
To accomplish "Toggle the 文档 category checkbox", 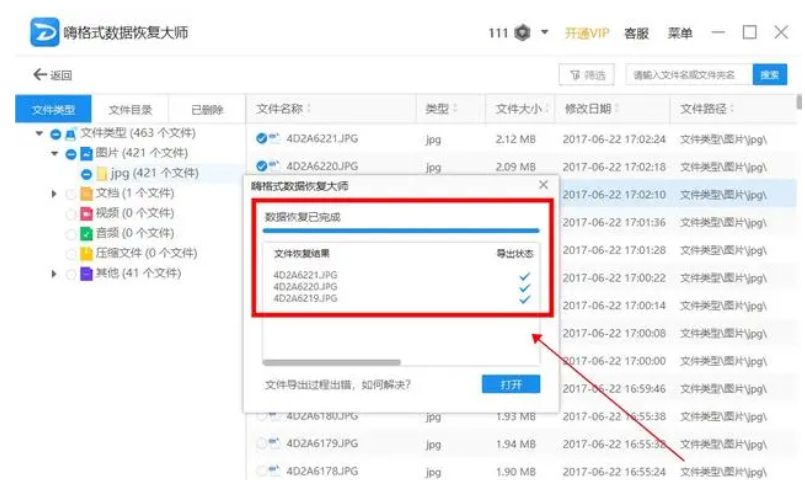I will click(70, 193).
